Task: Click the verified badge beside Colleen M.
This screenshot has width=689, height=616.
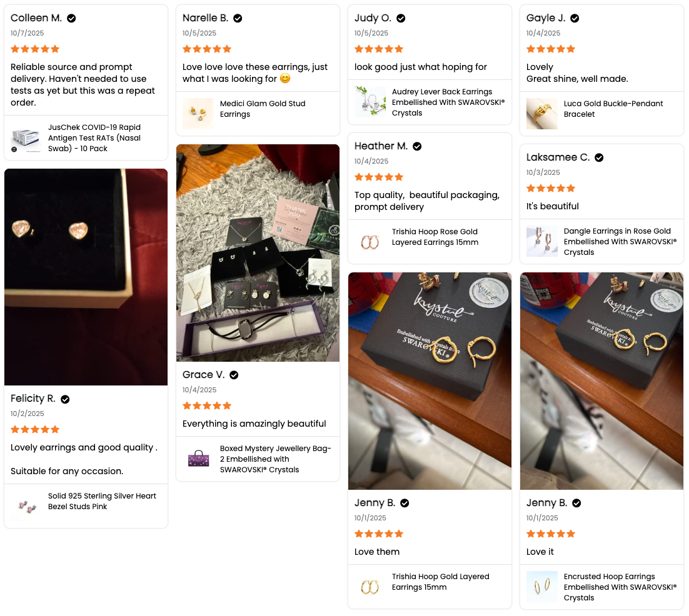Action: (x=71, y=18)
